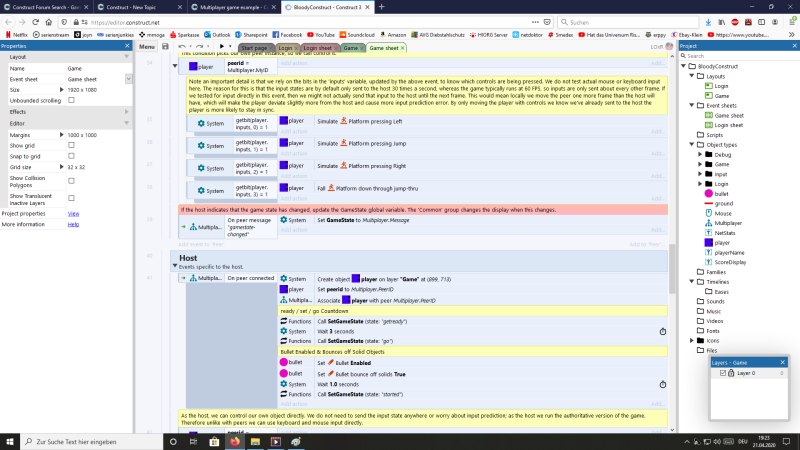
Task: Switch to the Login sheet tab
Action: pos(317,48)
